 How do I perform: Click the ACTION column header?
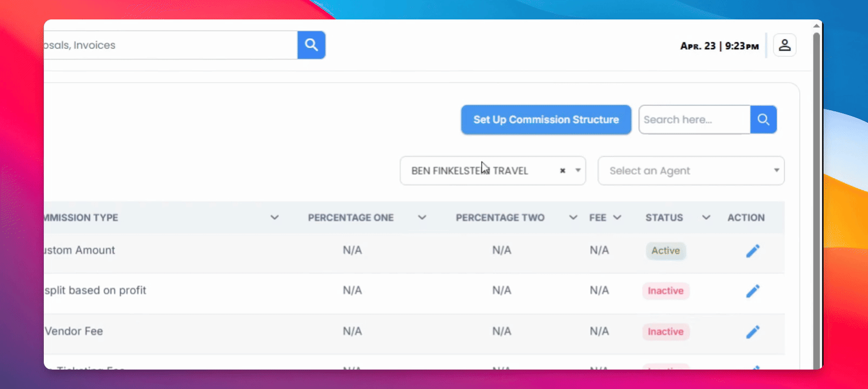click(x=746, y=218)
